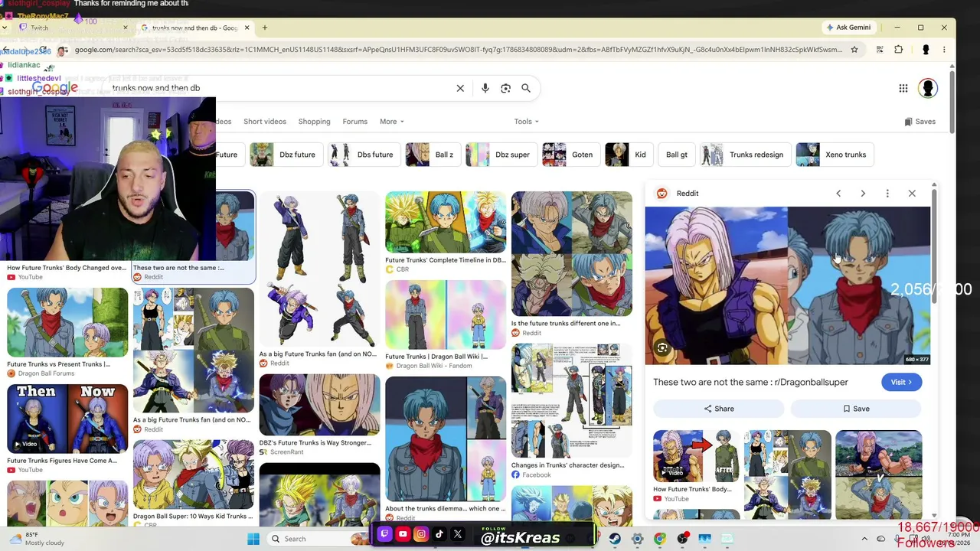Go to next image in Reddit preview panel
This screenshot has width=980, height=551.
click(x=863, y=194)
